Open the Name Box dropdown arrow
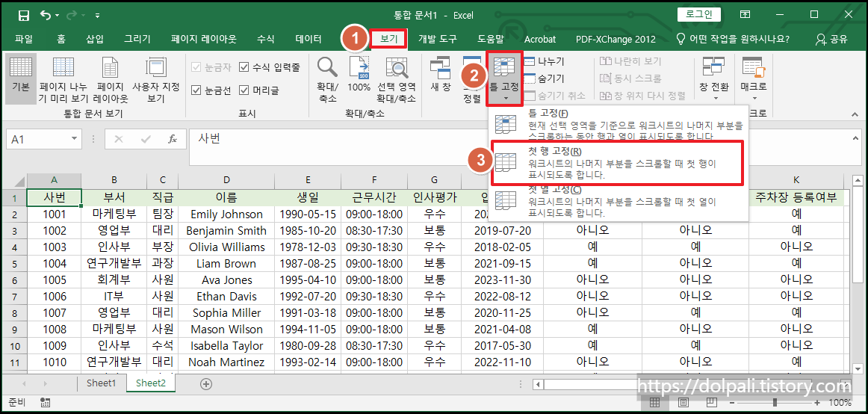The width and height of the screenshot is (868, 414). pyautogui.click(x=74, y=139)
